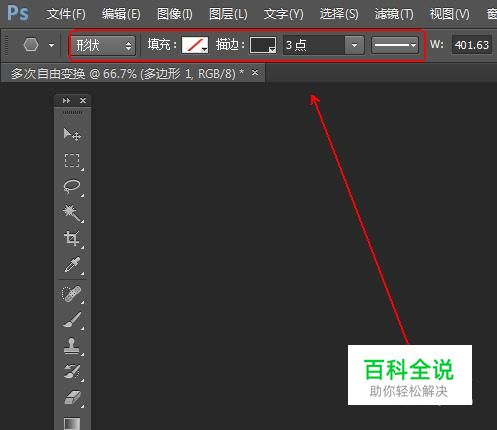Open the stroke width dropdown arrow

(354, 45)
